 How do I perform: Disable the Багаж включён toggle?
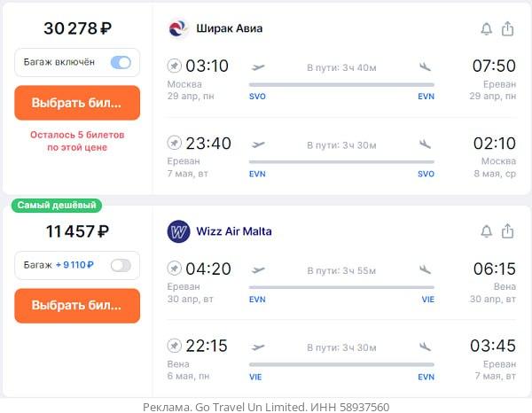pos(120,63)
